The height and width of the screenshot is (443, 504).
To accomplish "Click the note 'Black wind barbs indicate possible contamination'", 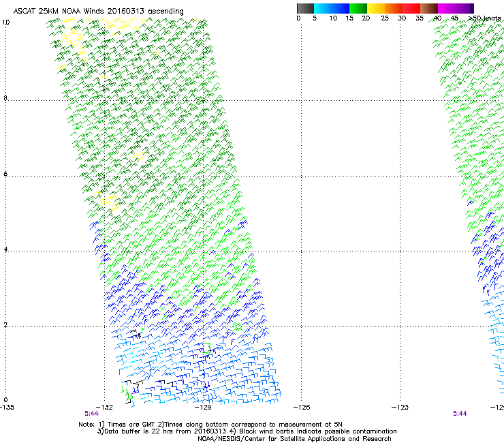I will point(317,431).
